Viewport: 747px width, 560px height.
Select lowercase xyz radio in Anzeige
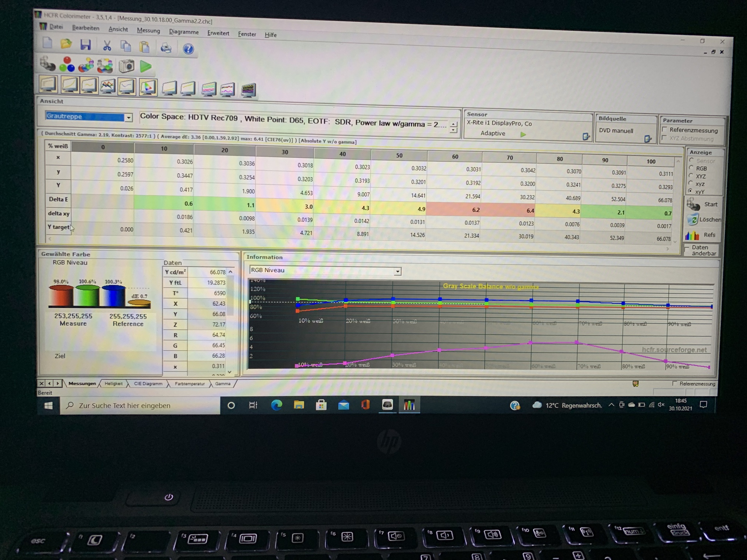coord(691,183)
